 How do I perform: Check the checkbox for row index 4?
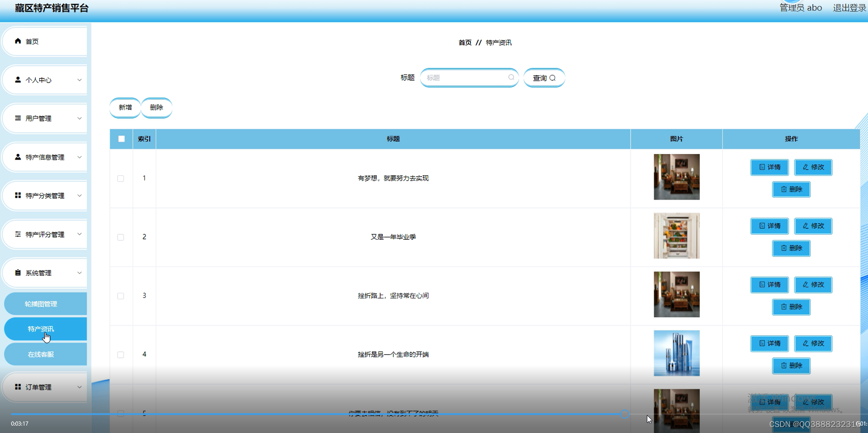(121, 355)
